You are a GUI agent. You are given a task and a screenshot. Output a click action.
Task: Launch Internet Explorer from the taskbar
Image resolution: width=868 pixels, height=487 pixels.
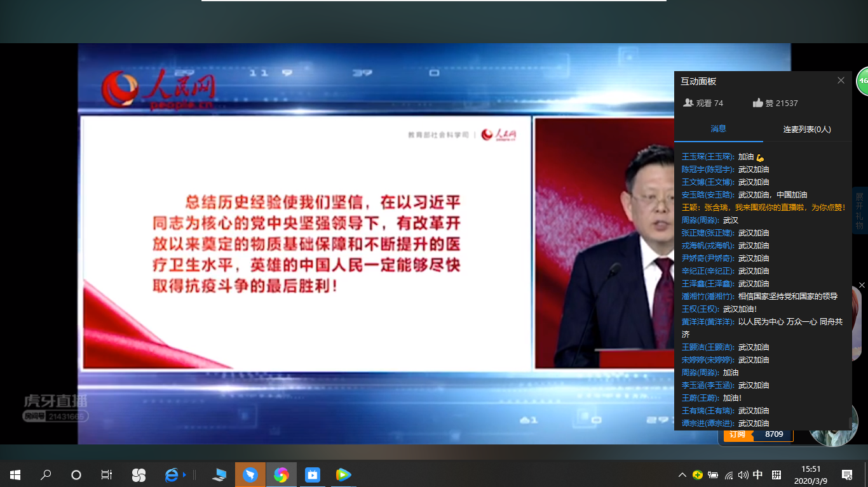click(x=172, y=474)
